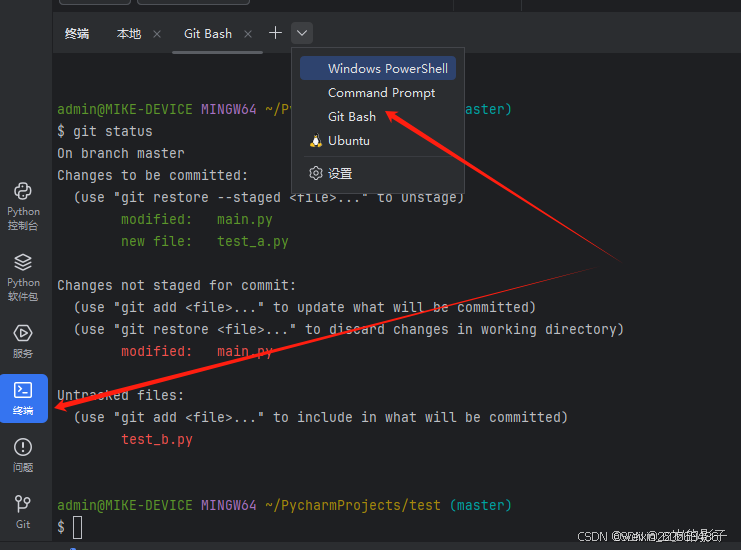Open the Python Console tool window

pyautogui.click(x=23, y=206)
